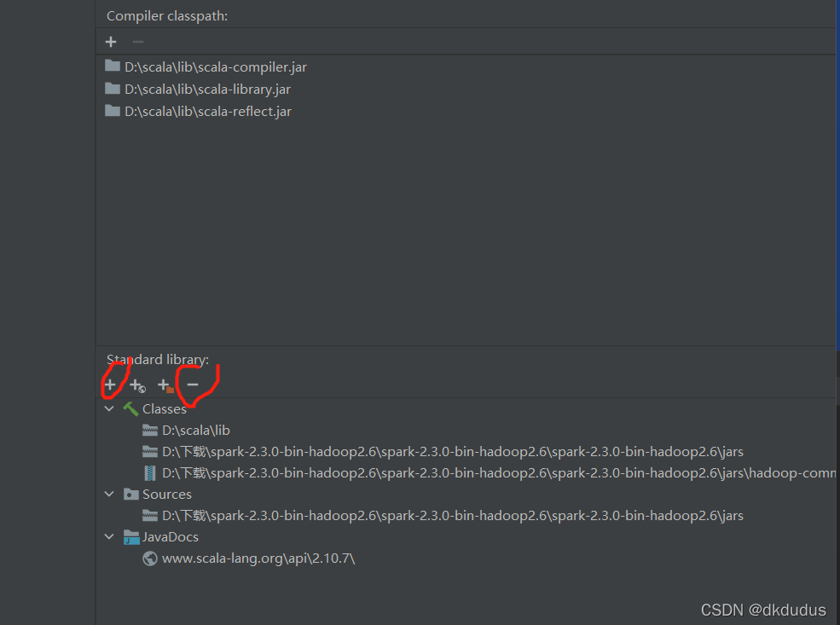Remove selected Standard library entry
840x625 pixels.
[x=193, y=385]
